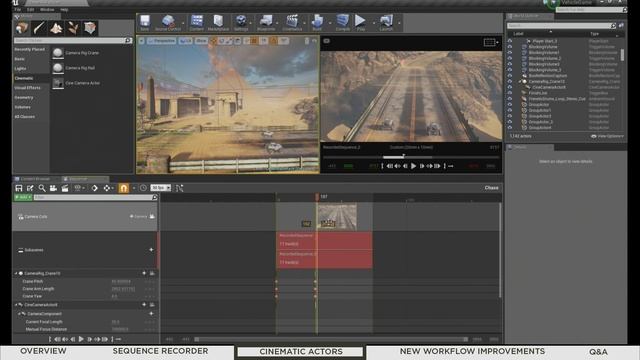Open the Cinematics clapperboard toolbar icon
640x360 pixels.
coord(292,22)
